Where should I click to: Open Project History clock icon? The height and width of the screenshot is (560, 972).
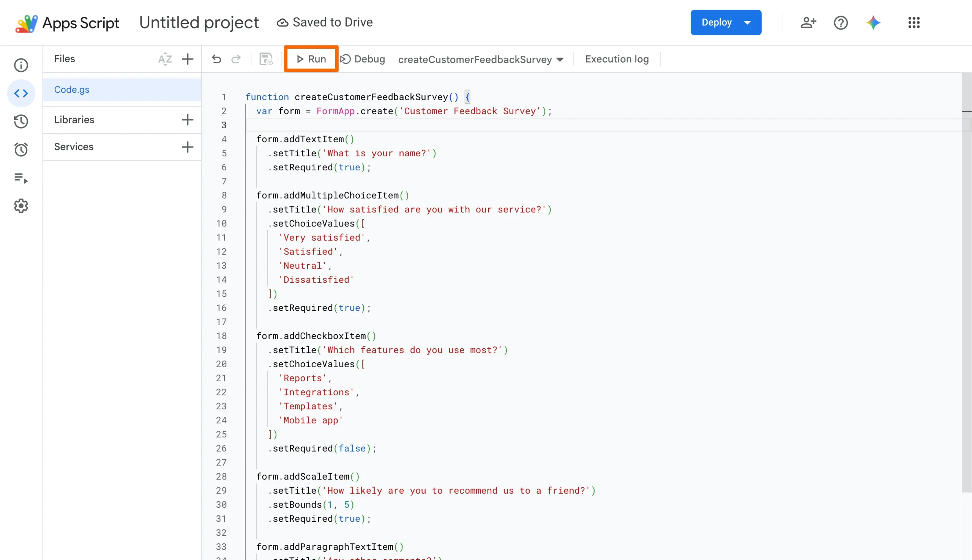tap(21, 121)
